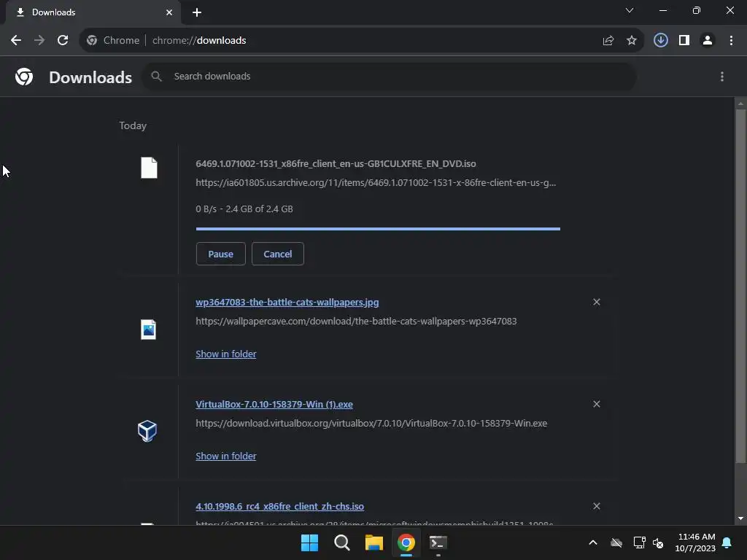
Task: Open the downloads bubble in the toolbar
Action: (x=661, y=41)
